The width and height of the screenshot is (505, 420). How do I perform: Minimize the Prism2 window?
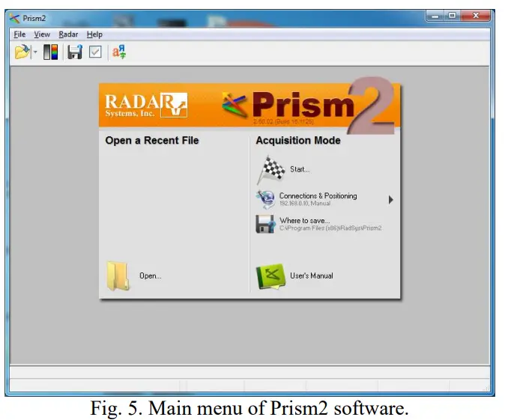tap(435, 16)
